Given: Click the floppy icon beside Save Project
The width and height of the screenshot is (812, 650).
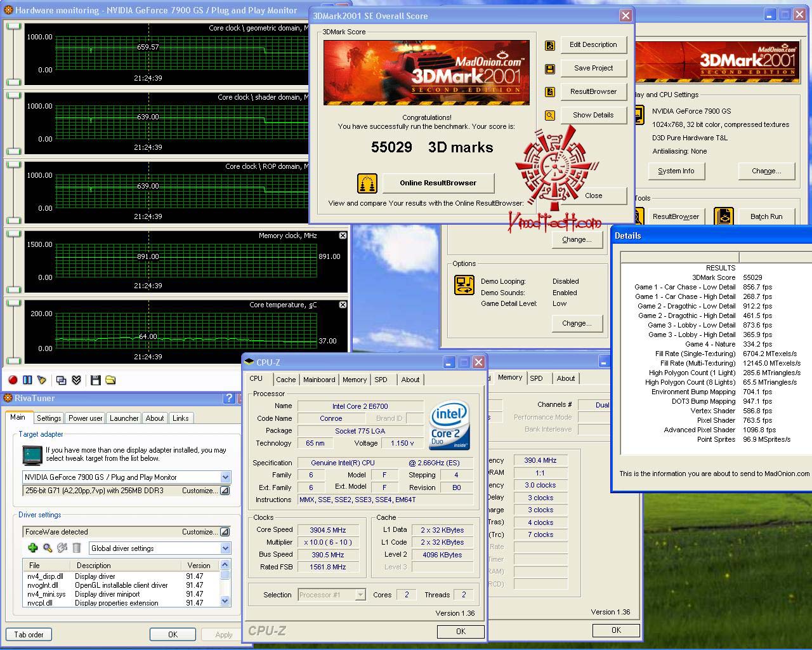Looking at the screenshot, I should tap(550, 69).
